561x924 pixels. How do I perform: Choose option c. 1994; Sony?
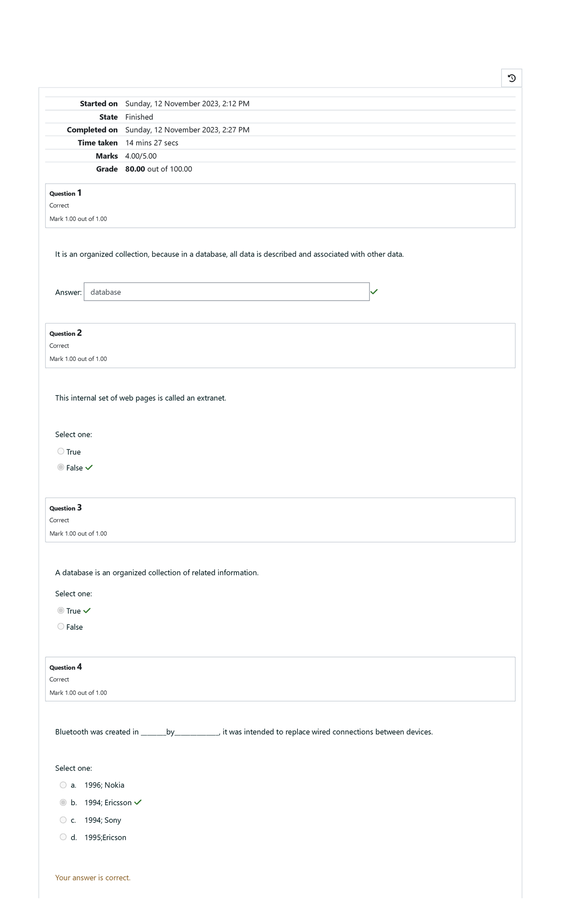coord(63,820)
